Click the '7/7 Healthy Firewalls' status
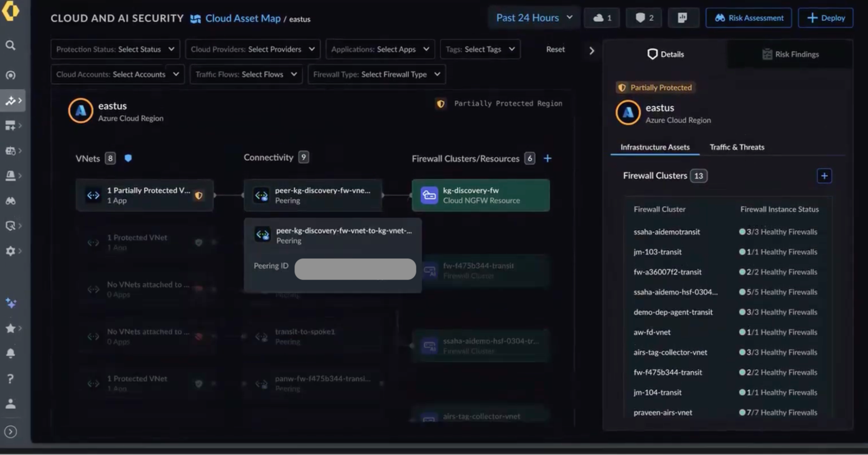The image size is (868, 455). [x=778, y=412]
